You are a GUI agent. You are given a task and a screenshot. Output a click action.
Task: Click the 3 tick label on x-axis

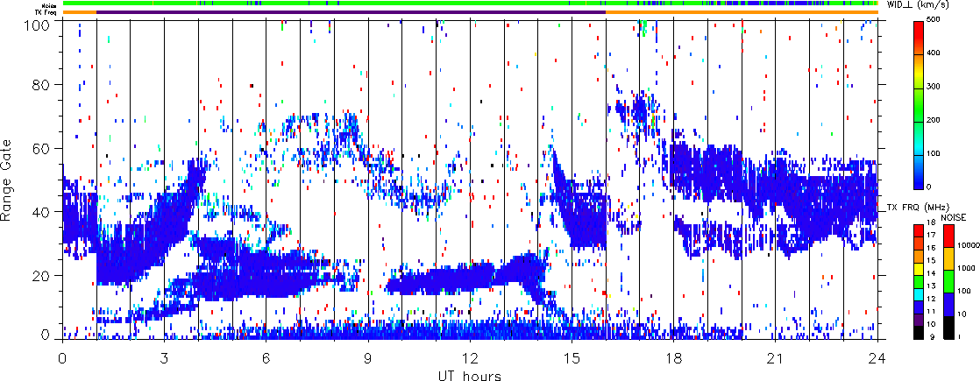tap(164, 359)
